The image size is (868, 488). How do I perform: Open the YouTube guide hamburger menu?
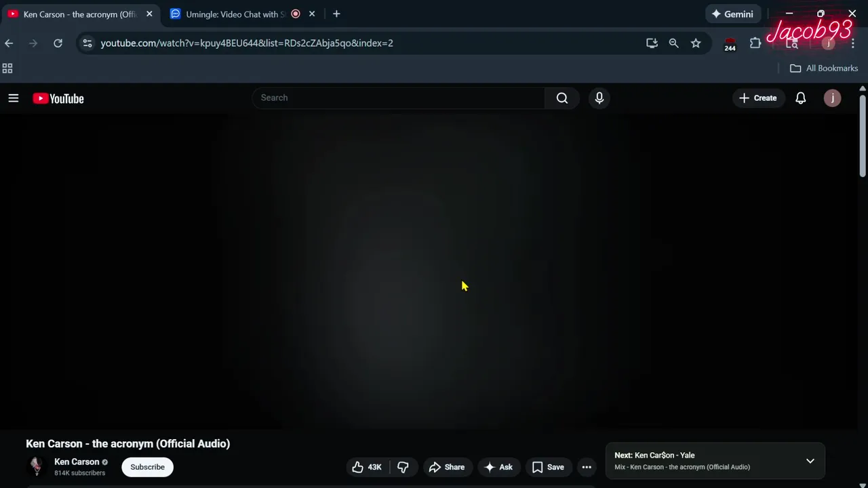[x=13, y=98]
